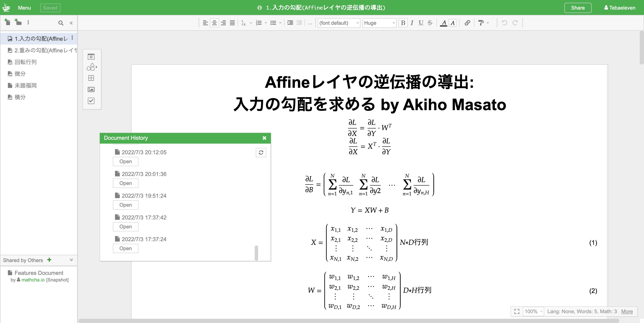
Task: Click the Share button
Action: [578, 8]
